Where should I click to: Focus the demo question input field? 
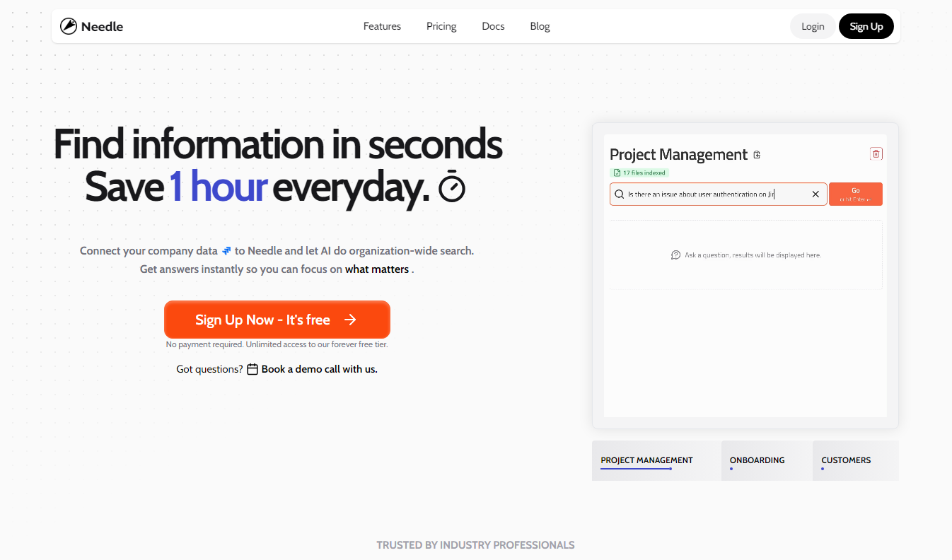(x=719, y=194)
